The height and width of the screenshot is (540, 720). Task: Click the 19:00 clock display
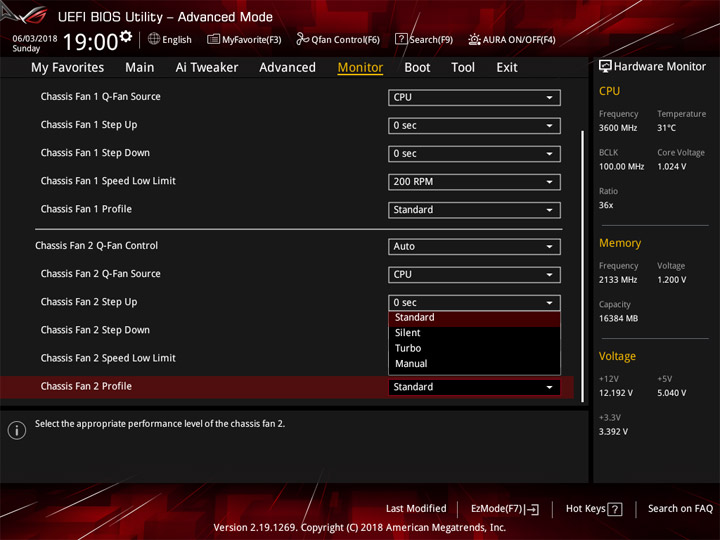(x=90, y=42)
